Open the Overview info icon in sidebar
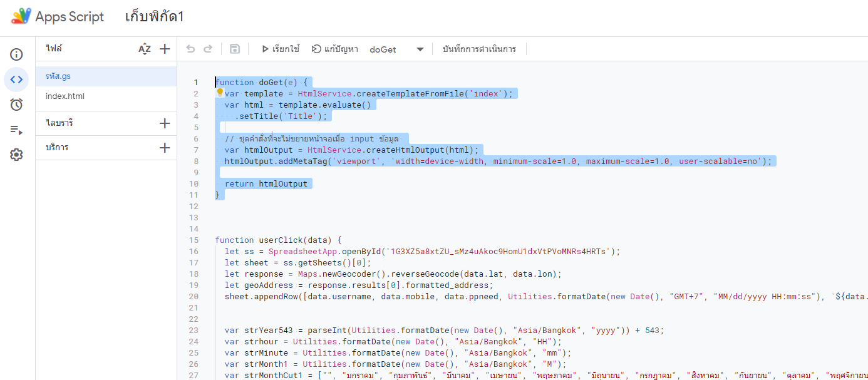Viewport: 868px width, 380px height. point(16,54)
